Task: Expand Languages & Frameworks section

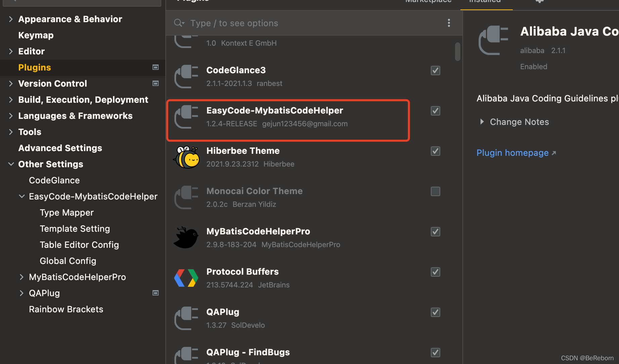Action: click(x=11, y=116)
